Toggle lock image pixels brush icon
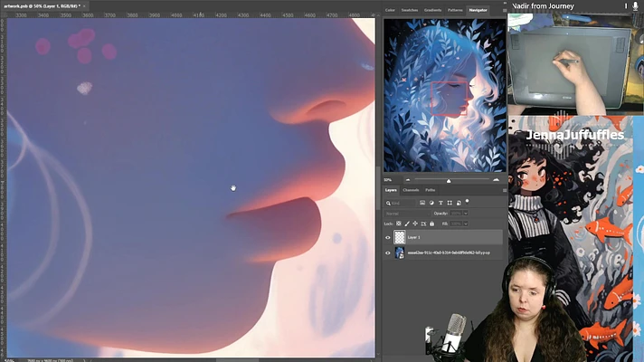This screenshot has width=644, height=362. pyautogui.click(x=407, y=224)
